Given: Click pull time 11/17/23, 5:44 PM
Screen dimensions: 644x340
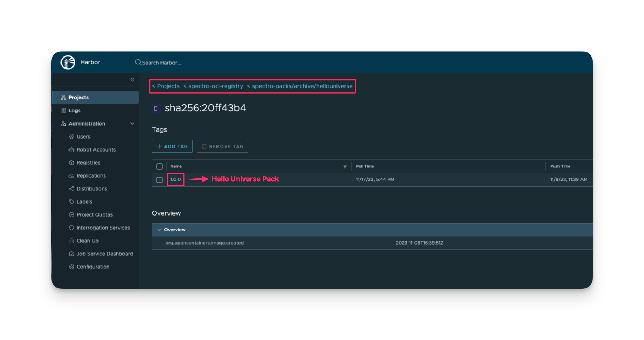Looking at the screenshot, I should 375,180.
